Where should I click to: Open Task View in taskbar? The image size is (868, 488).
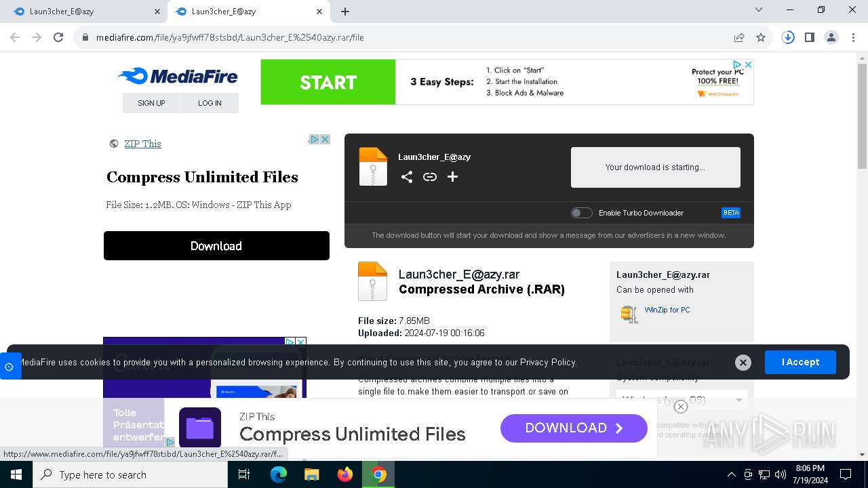coord(244,474)
